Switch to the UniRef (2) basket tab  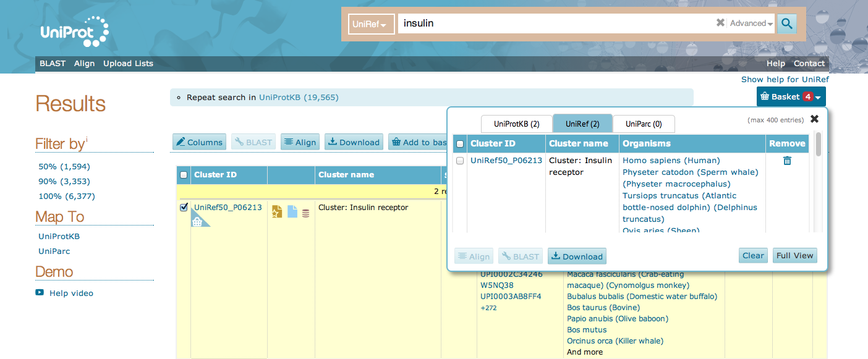[582, 124]
